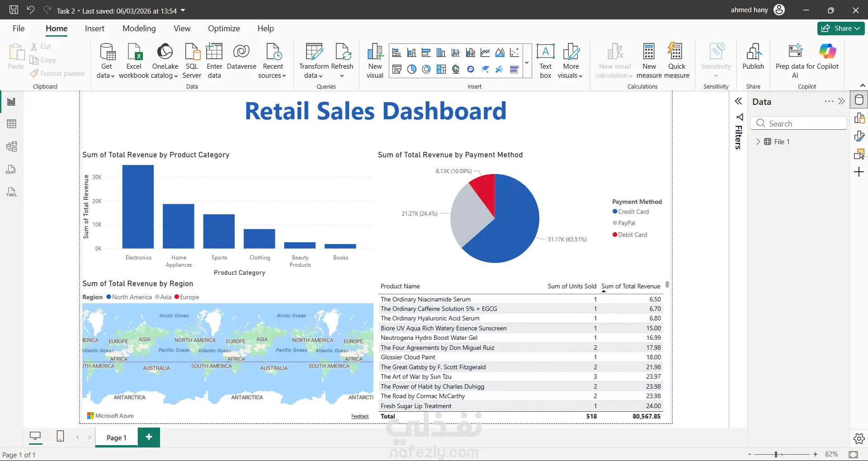Select the Page 1 tab
The width and height of the screenshot is (868, 461).
tap(116, 437)
